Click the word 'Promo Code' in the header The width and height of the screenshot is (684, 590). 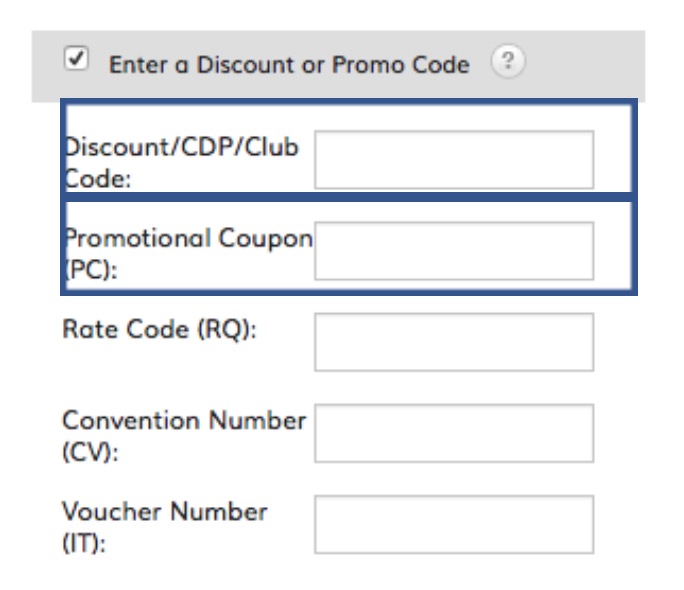pyautogui.click(x=401, y=65)
